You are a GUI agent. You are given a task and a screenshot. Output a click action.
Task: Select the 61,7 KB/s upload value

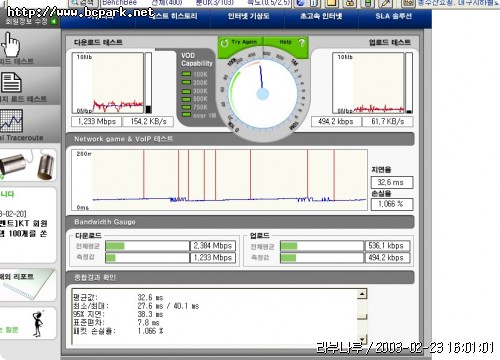pyautogui.click(x=388, y=122)
